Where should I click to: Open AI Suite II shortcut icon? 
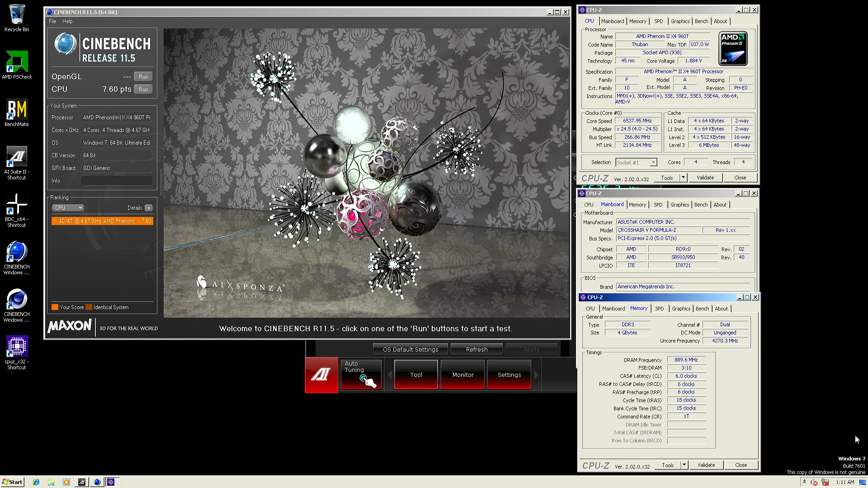click(x=17, y=163)
